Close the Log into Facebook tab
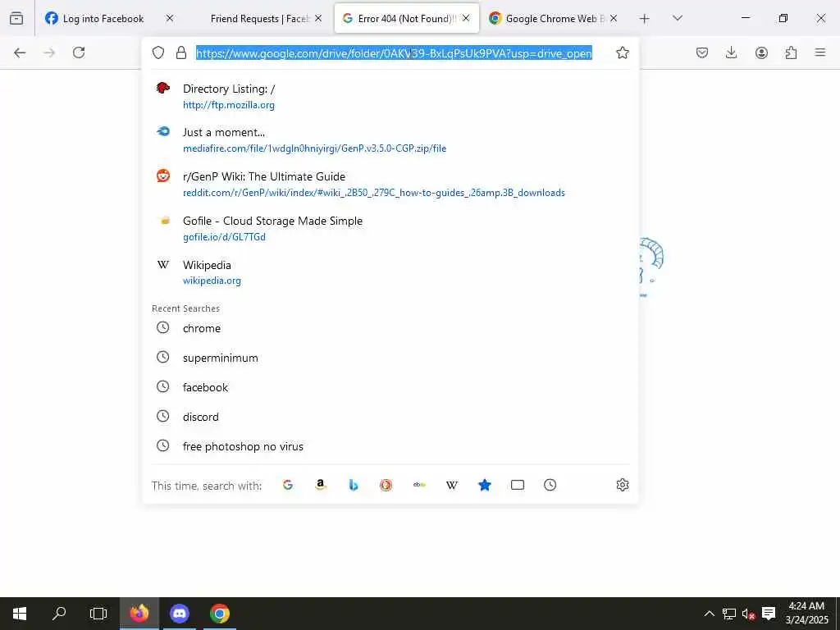The width and height of the screenshot is (840, 630). tap(170, 18)
